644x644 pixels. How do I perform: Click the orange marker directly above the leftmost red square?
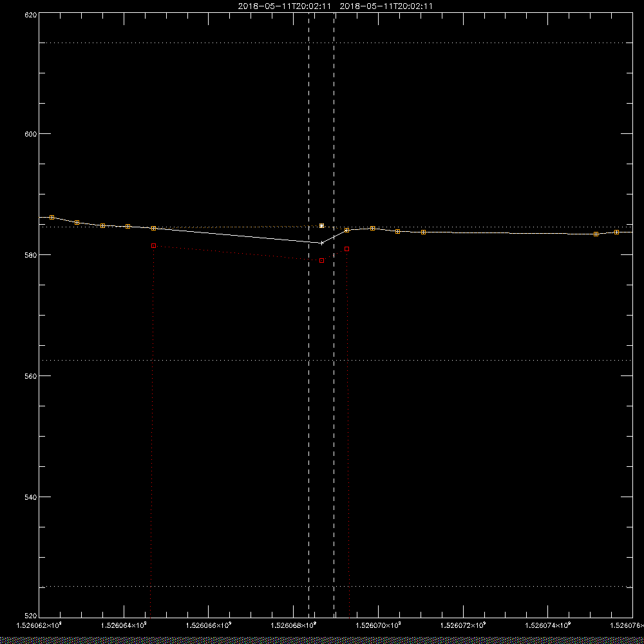[x=154, y=229]
